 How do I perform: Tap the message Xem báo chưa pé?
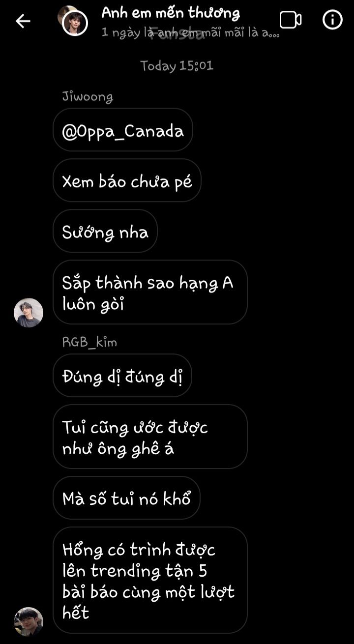pyautogui.click(x=127, y=181)
